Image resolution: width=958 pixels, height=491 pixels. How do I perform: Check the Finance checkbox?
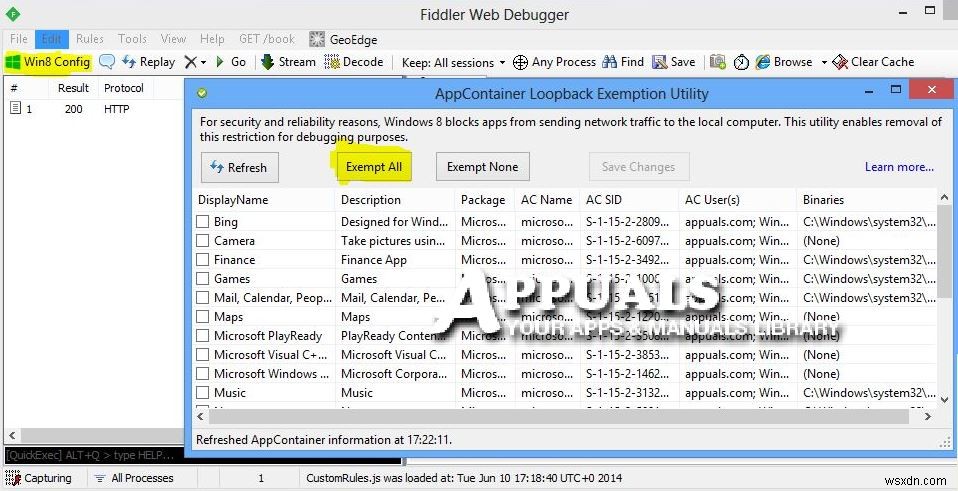pos(203,260)
